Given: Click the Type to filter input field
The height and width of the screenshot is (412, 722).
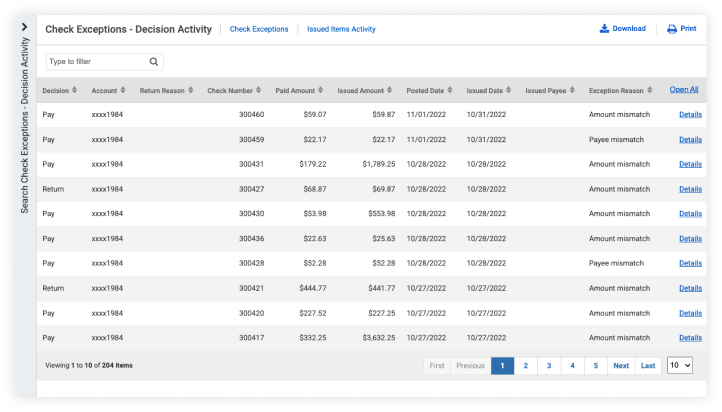Looking at the screenshot, I should pos(96,61).
